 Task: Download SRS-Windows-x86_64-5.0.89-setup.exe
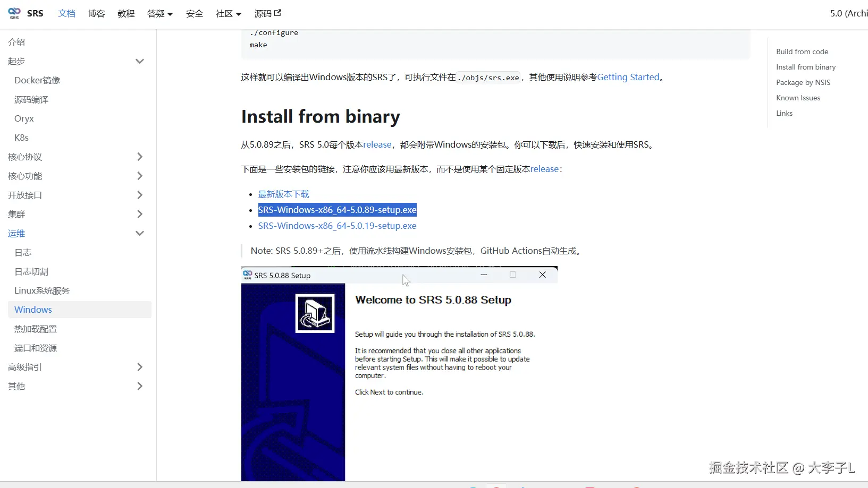338,210
